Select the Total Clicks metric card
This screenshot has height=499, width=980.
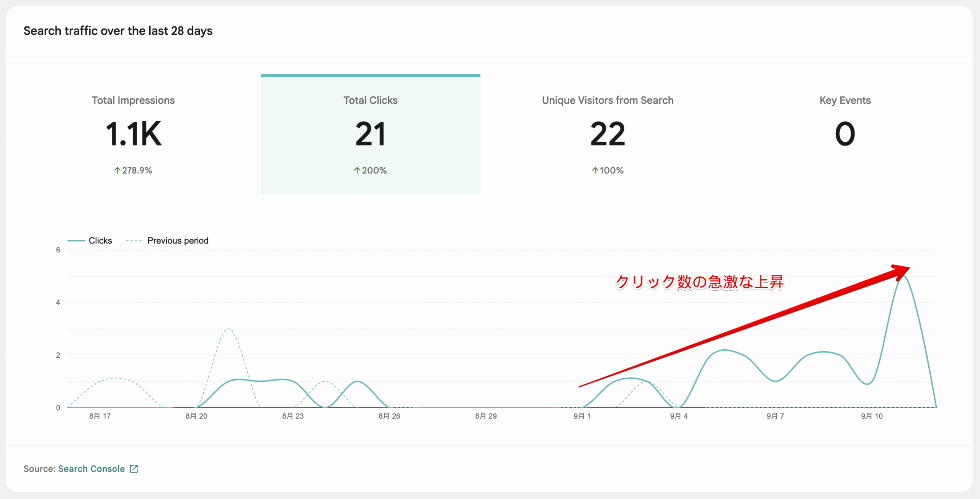pos(370,134)
